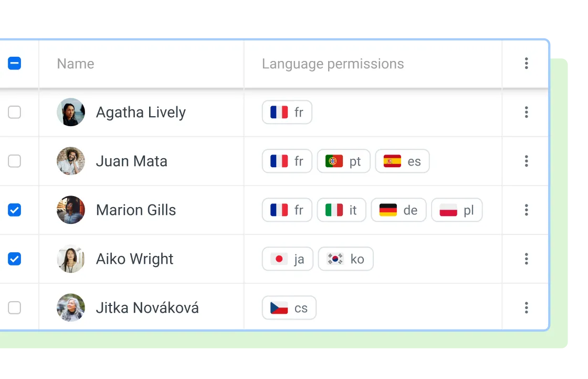Image resolution: width=588 pixels, height=379 pixels.
Task: Check the box for Agatha Lively
Action: coord(15,112)
